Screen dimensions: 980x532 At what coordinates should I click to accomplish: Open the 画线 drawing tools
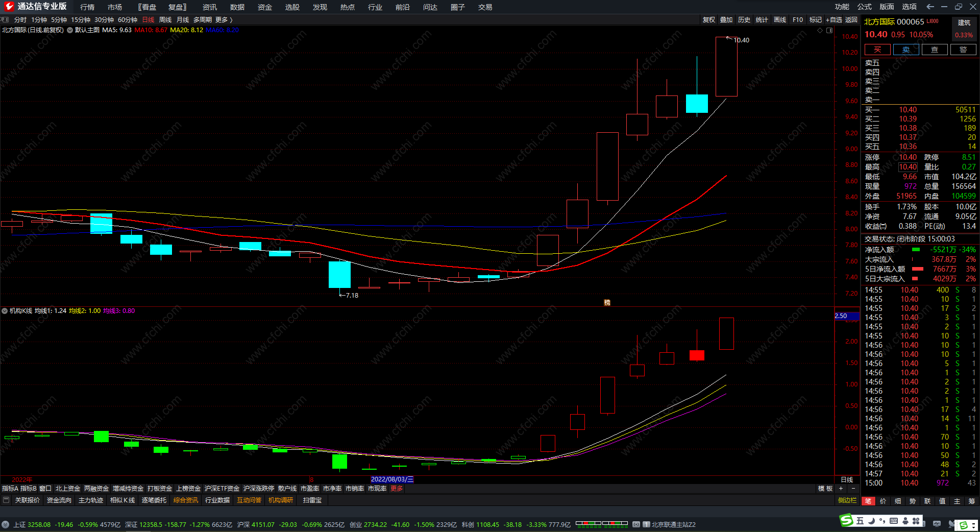pyautogui.click(x=780, y=19)
